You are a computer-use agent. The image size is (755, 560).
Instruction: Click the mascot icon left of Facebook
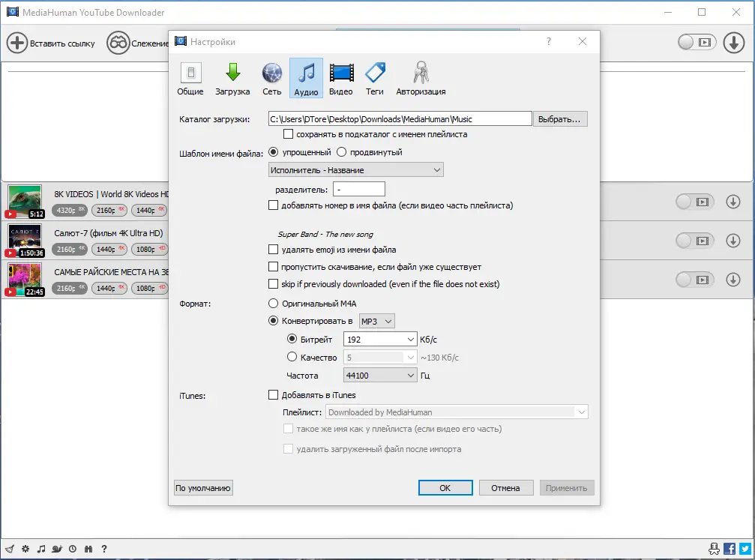tap(714, 549)
